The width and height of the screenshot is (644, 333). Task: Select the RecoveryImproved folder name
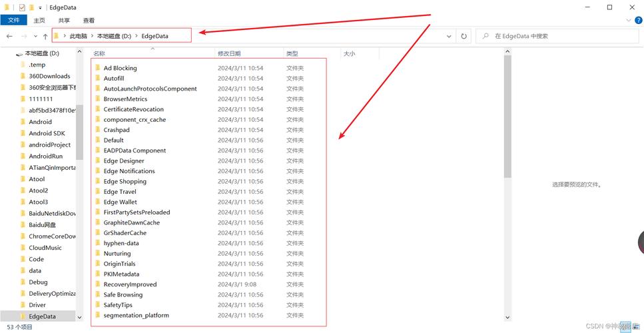pyautogui.click(x=130, y=284)
